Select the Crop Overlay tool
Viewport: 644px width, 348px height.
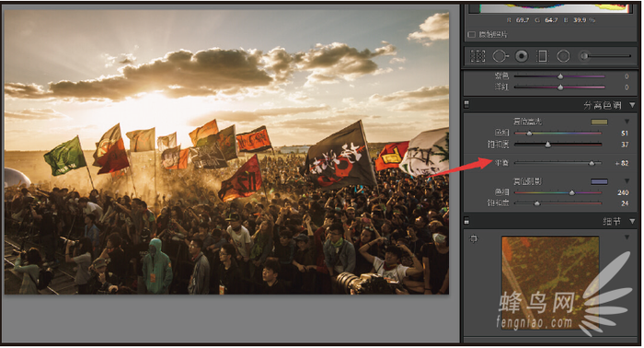477,56
